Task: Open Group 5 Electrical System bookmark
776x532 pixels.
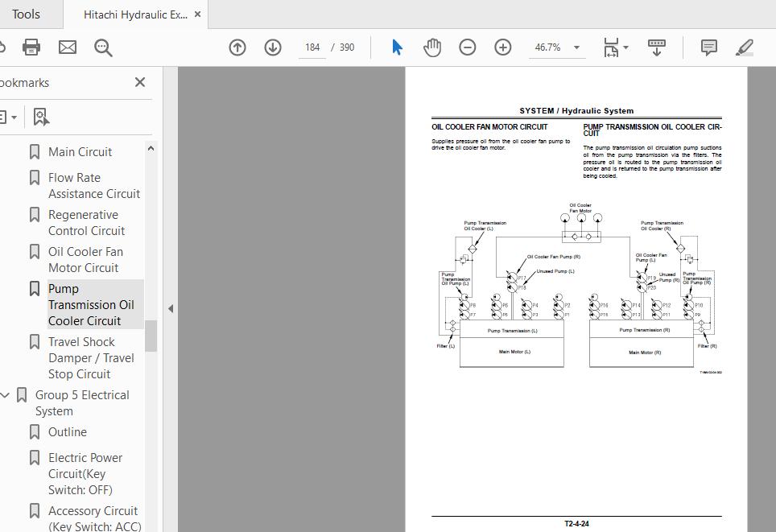Action: click(82, 403)
